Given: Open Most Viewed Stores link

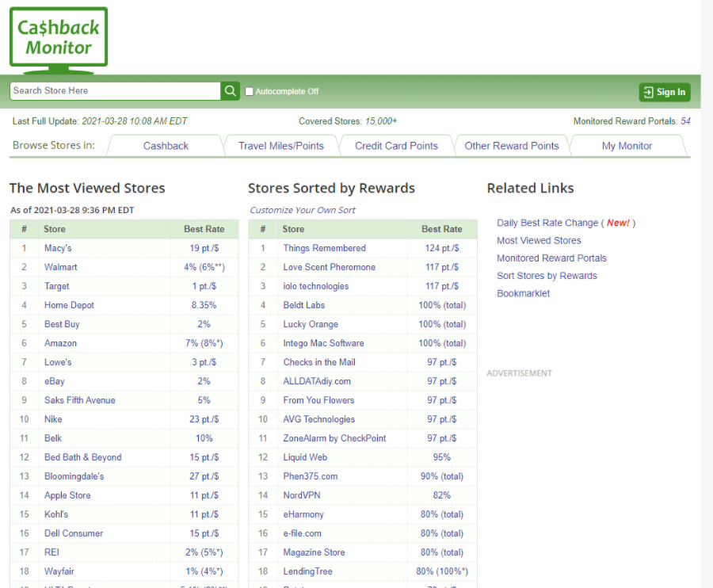Looking at the screenshot, I should pos(539,241).
